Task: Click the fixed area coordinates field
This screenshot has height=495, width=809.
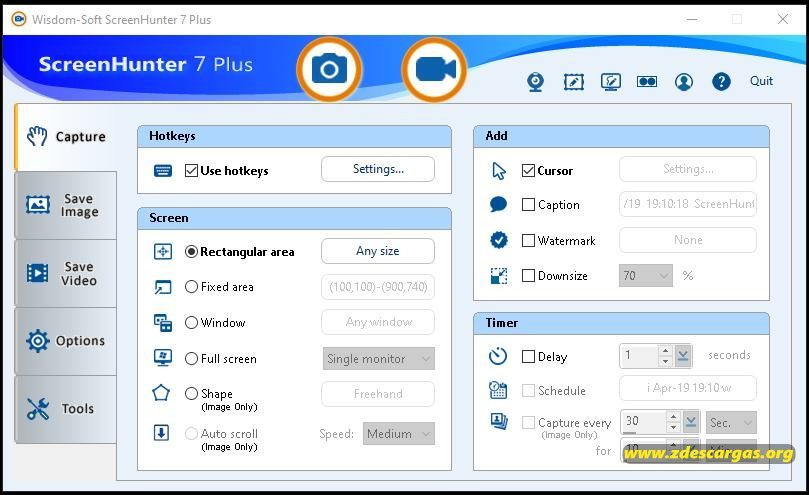Action: pos(378,286)
